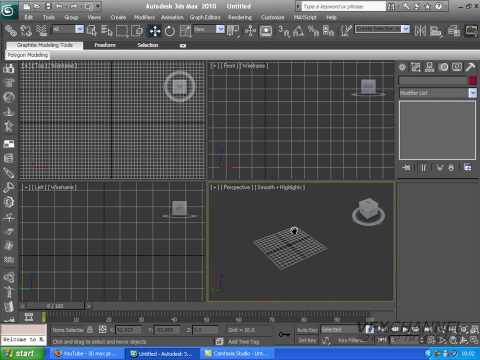Toggle Spinner Snap
The image size is (480, 360).
pos(328,31)
